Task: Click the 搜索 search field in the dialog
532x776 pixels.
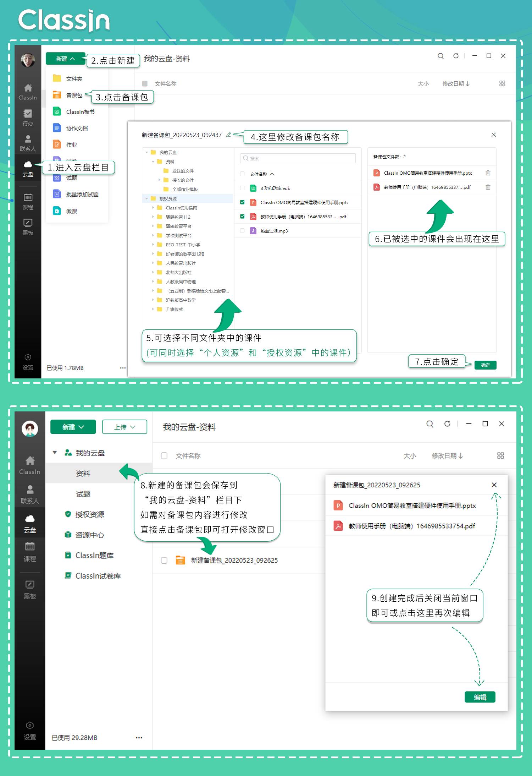Action: point(298,158)
